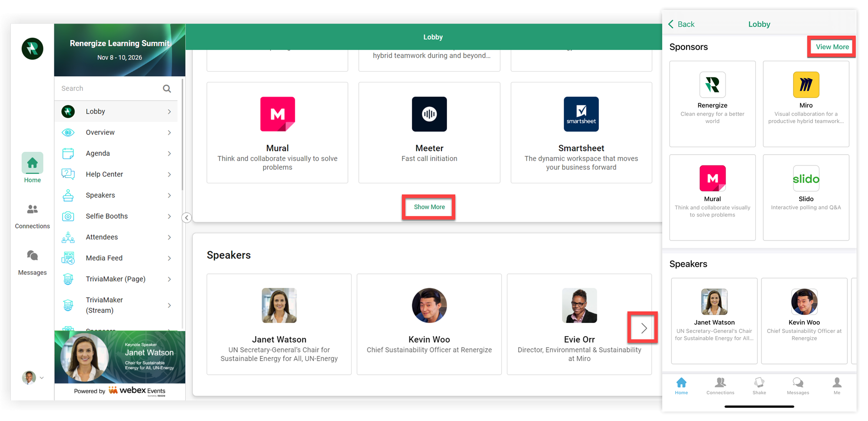The height and width of the screenshot is (421, 868).
Task: Open Kevin Woo's speaker card photo
Action: (x=429, y=305)
